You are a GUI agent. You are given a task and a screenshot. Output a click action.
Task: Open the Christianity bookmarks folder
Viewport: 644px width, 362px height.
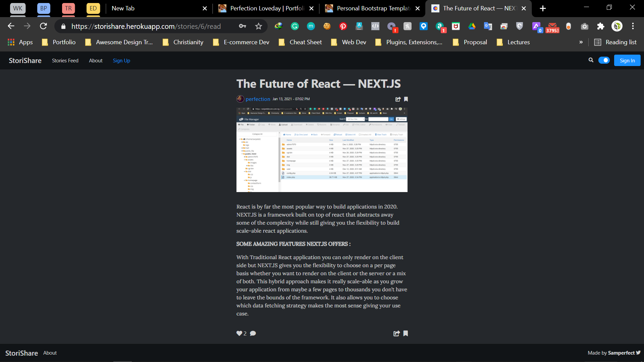pyautogui.click(x=183, y=42)
